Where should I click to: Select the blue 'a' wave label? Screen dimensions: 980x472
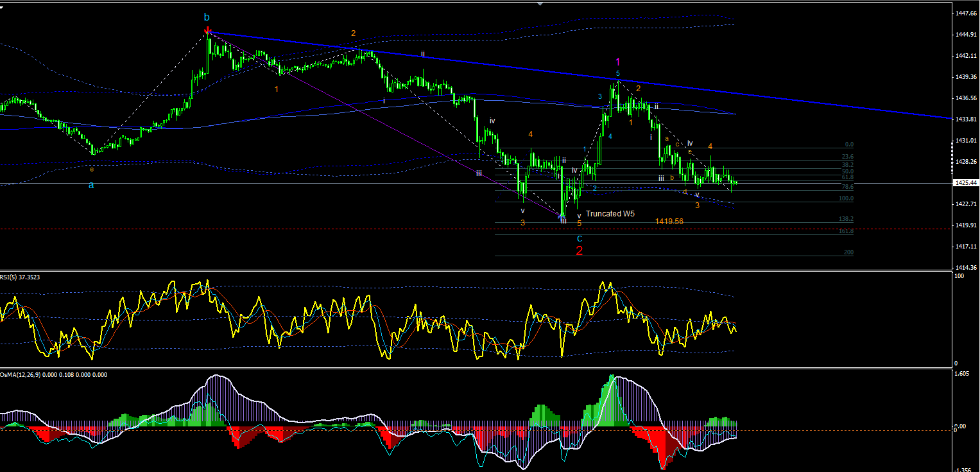point(91,185)
